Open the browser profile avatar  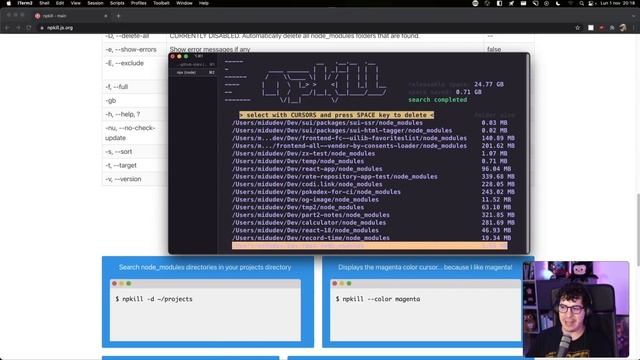tap(622, 28)
